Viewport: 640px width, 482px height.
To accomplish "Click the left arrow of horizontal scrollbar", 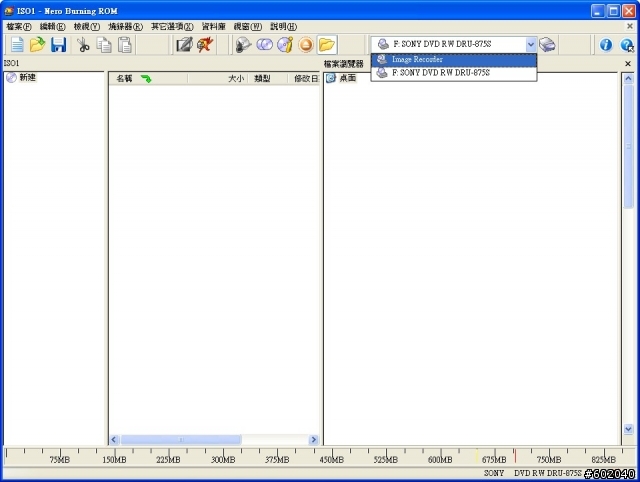I will click(114, 440).
